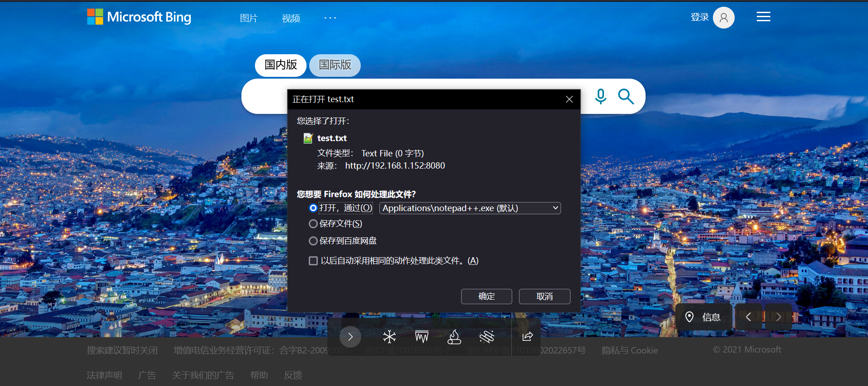Open the Applications\notepad++.exe dropdown
868x386 pixels.
pyautogui.click(x=470, y=208)
